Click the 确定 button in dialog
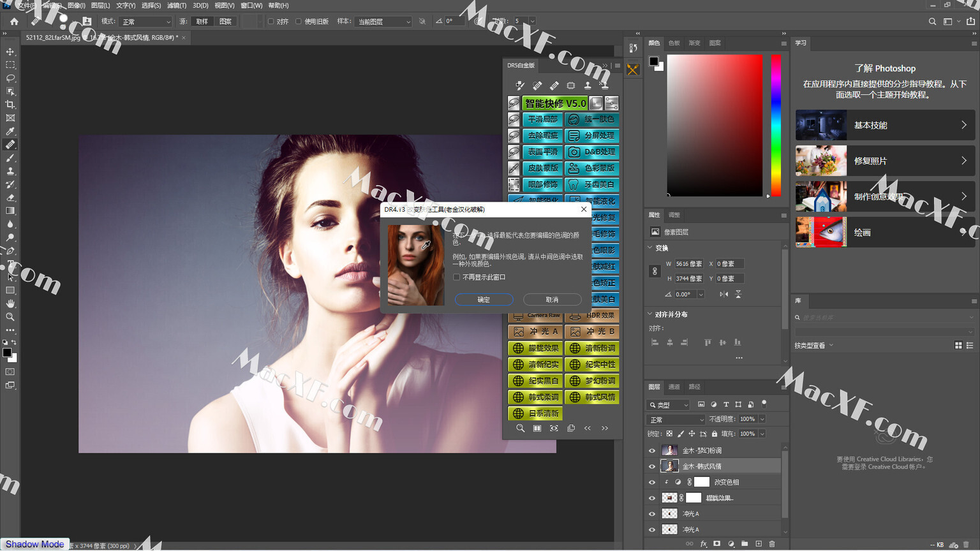This screenshot has width=980, height=551. [x=484, y=300]
